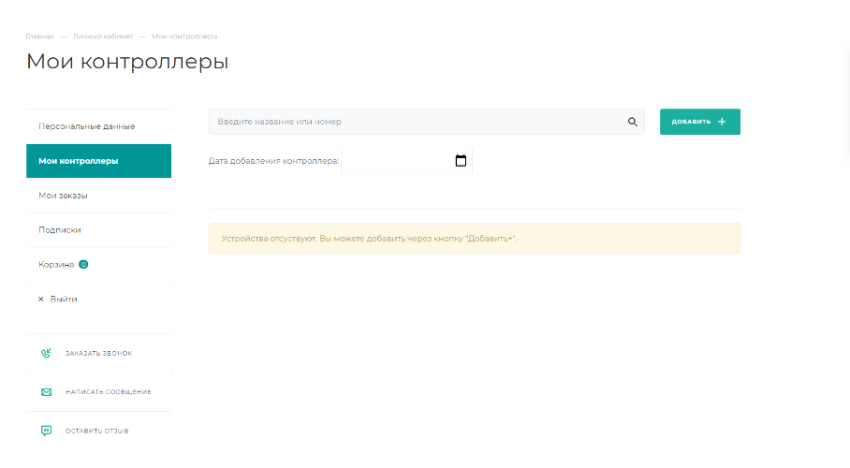Open Подписки menu item
The height and width of the screenshot is (468, 850).
99,230
